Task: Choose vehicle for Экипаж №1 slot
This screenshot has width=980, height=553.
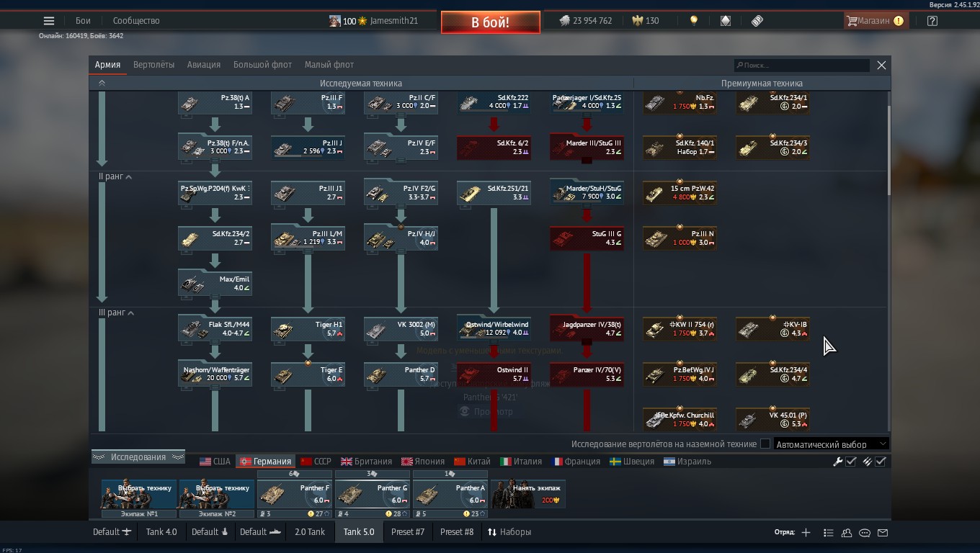Action: [x=138, y=494]
